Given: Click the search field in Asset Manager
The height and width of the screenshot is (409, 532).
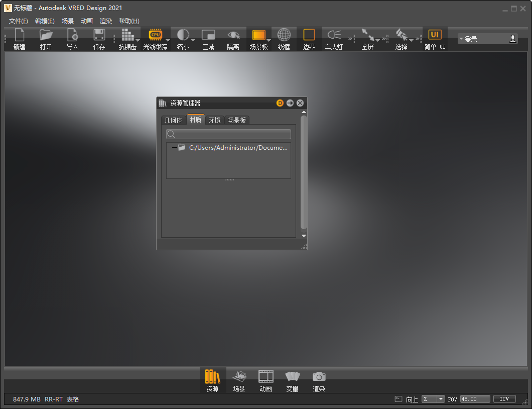Looking at the screenshot, I should pyautogui.click(x=228, y=134).
